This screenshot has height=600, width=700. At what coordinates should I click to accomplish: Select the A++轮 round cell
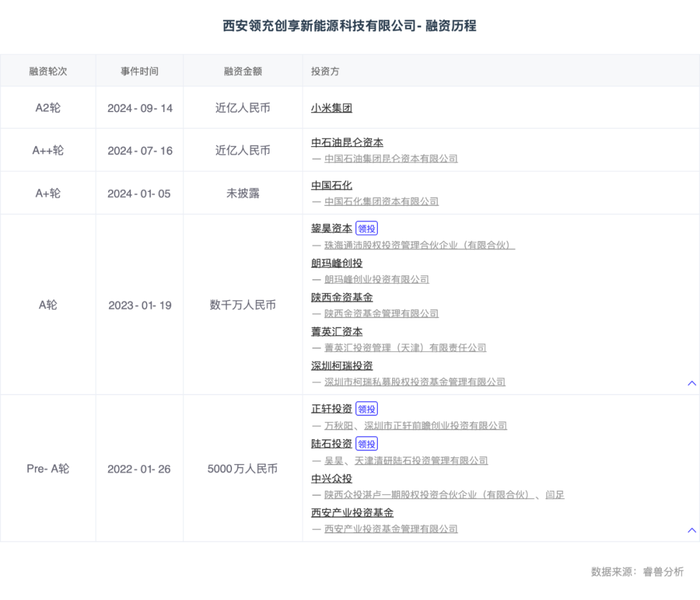(48, 150)
